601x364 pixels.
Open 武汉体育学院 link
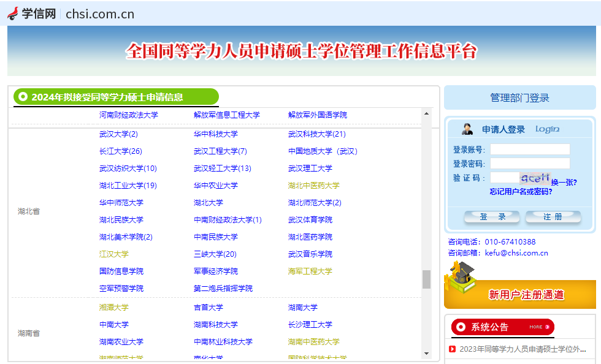(310, 220)
